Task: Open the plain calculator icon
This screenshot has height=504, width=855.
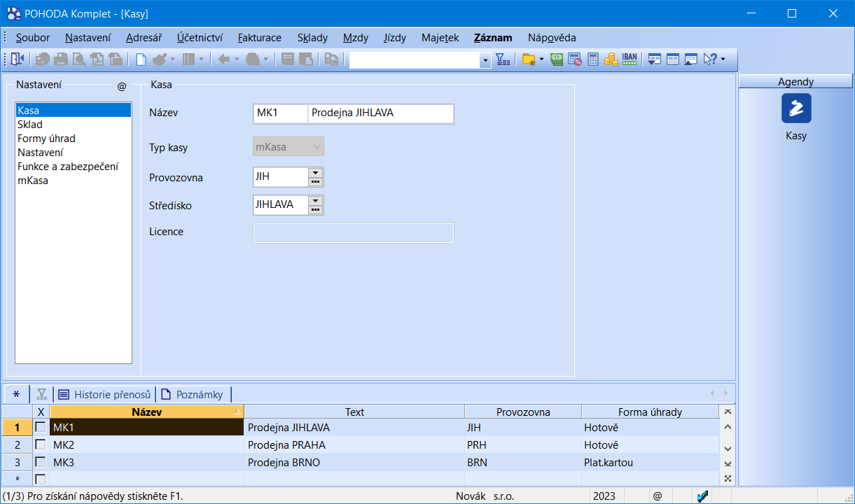Action: [593, 59]
